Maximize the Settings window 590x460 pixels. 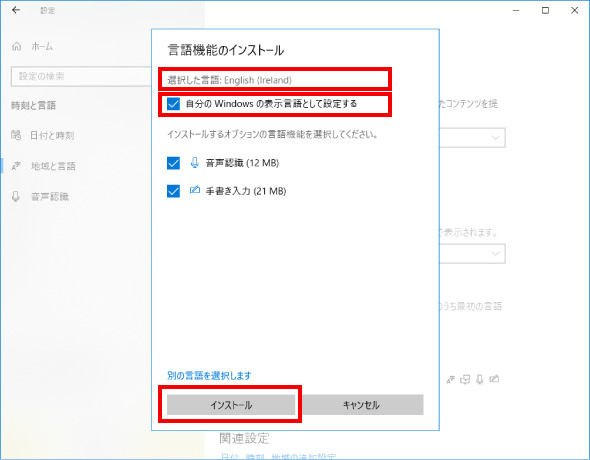545,11
